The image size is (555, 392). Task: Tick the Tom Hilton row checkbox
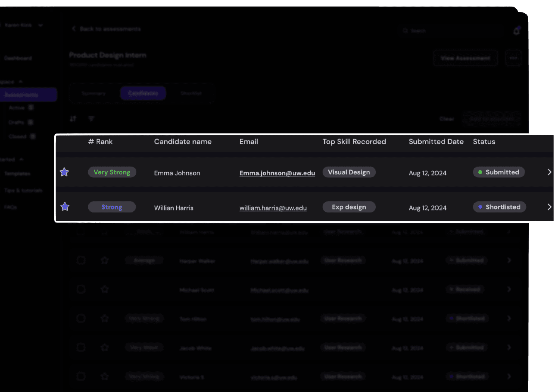pos(81,318)
